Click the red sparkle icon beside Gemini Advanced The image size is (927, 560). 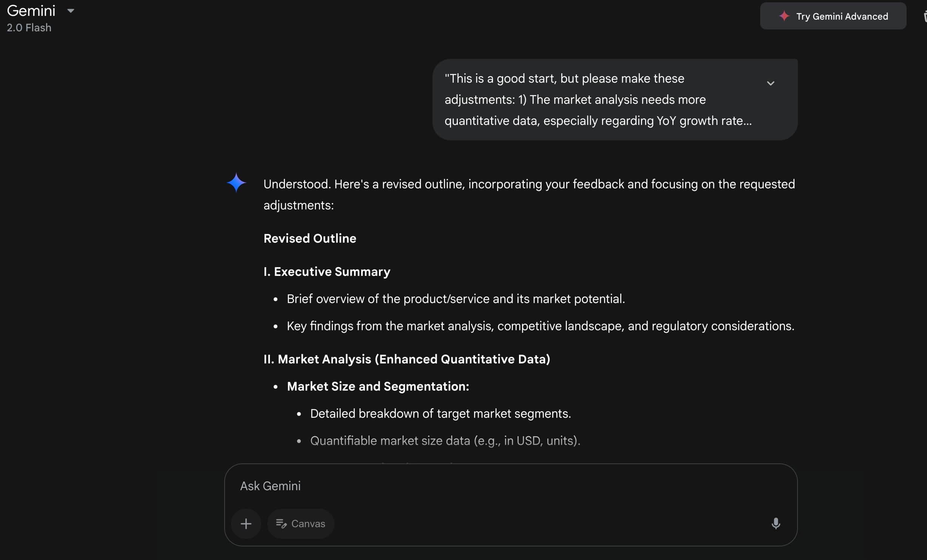tap(784, 16)
